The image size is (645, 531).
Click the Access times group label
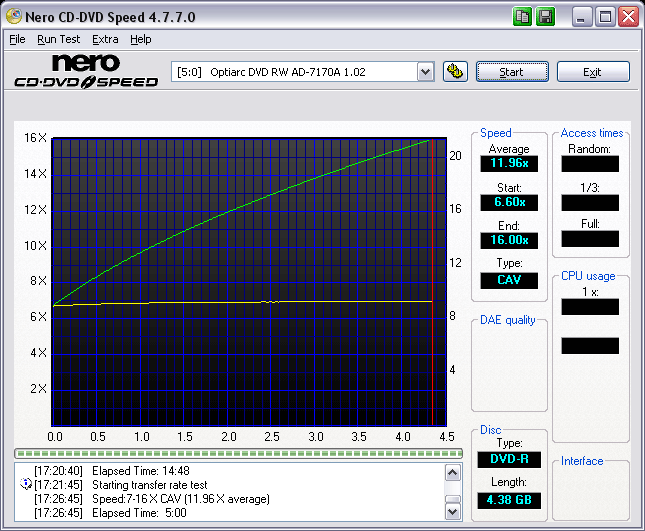pos(592,133)
